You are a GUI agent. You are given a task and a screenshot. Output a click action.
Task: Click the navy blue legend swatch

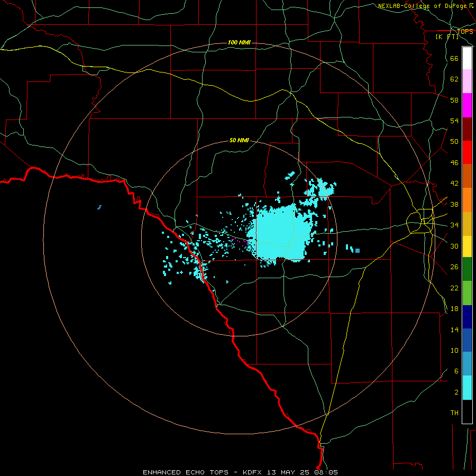(467, 317)
